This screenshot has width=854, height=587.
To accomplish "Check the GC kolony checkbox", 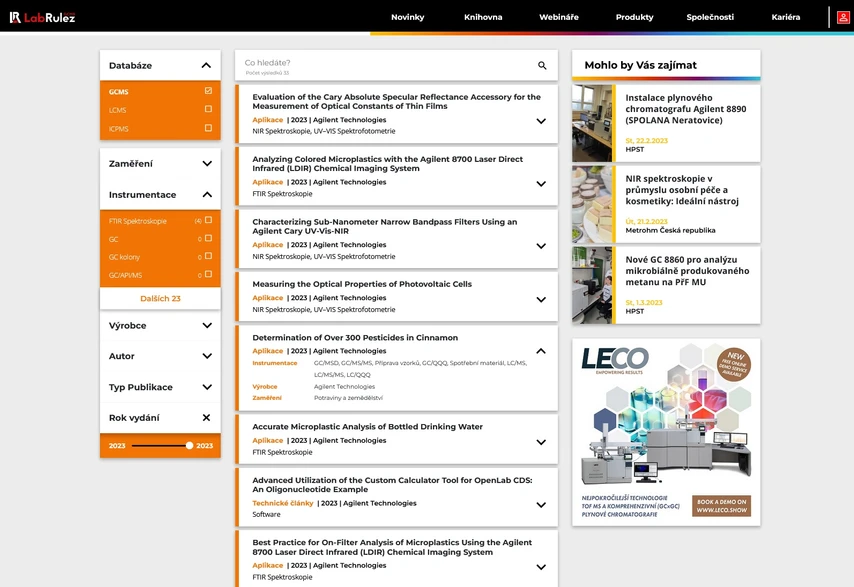I will (x=208, y=256).
